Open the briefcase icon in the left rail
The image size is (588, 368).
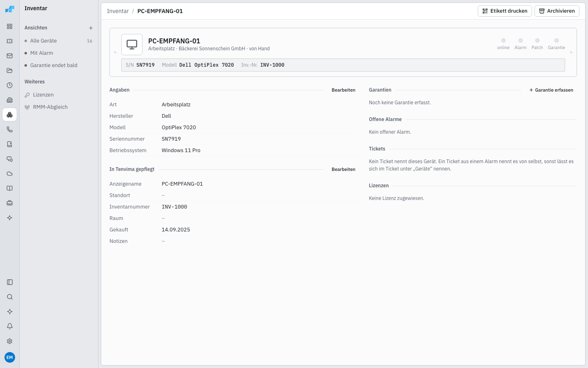pyautogui.click(x=10, y=203)
